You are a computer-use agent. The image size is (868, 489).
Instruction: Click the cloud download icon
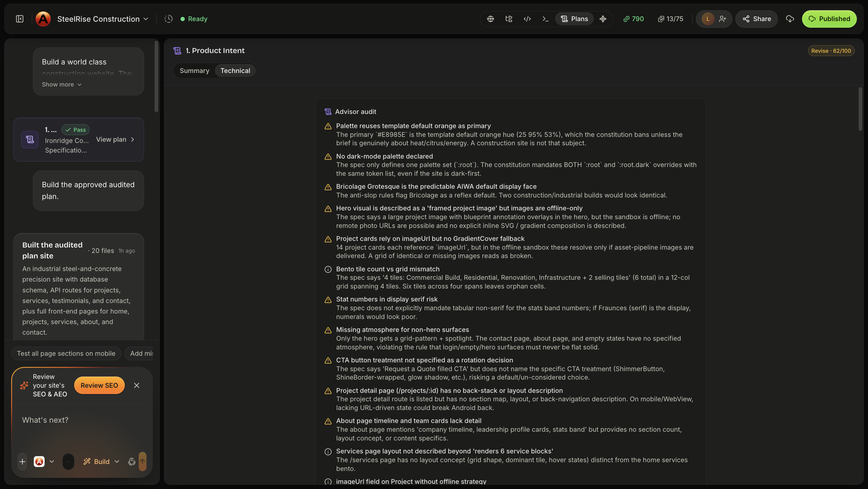pos(790,19)
